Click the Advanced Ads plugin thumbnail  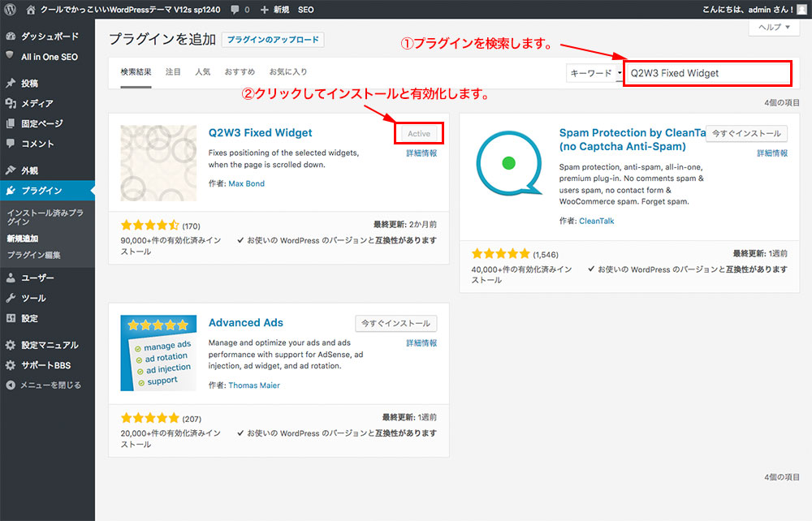[158, 353]
